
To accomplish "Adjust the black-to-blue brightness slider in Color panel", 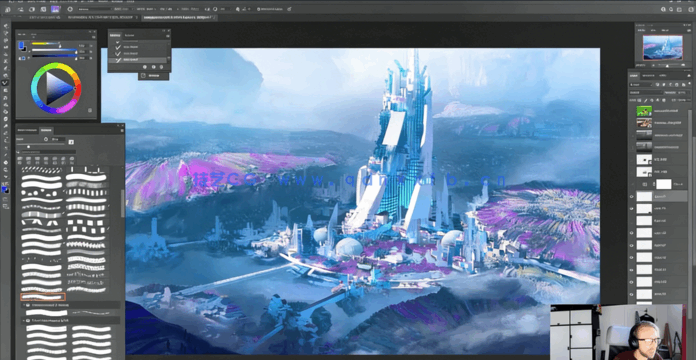I will pyautogui.click(x=54, y=57).
